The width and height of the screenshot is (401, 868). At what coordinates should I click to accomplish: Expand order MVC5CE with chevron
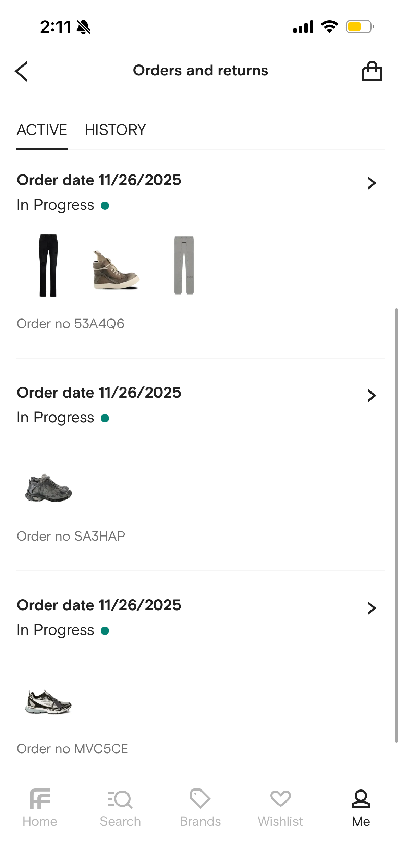pos(372,608)
